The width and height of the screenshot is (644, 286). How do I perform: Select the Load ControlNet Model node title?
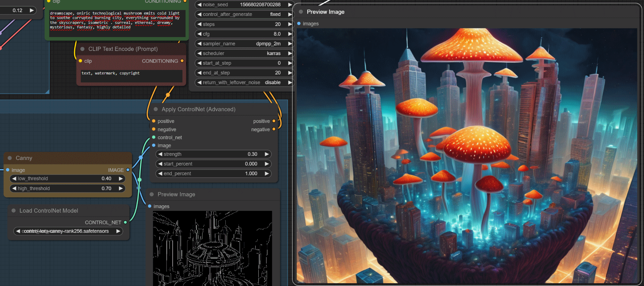49,211
